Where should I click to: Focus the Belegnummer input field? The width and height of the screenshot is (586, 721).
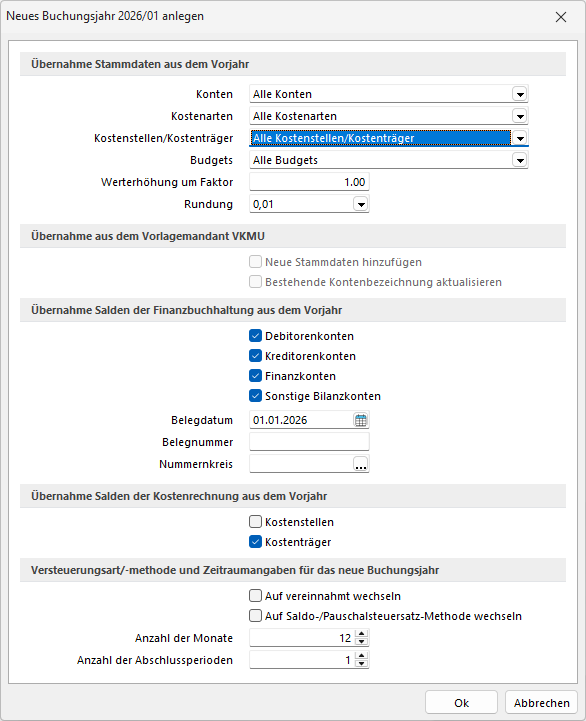(309, 442)
